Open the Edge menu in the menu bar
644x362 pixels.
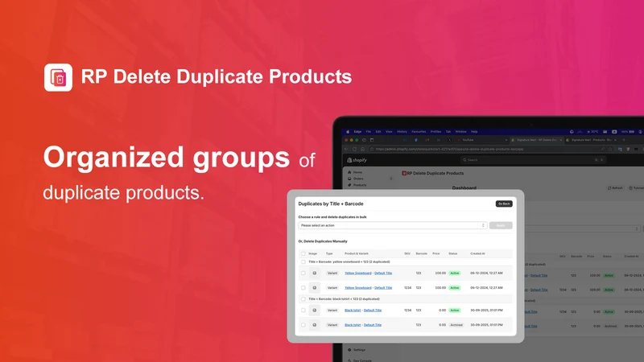coord(357,132)
